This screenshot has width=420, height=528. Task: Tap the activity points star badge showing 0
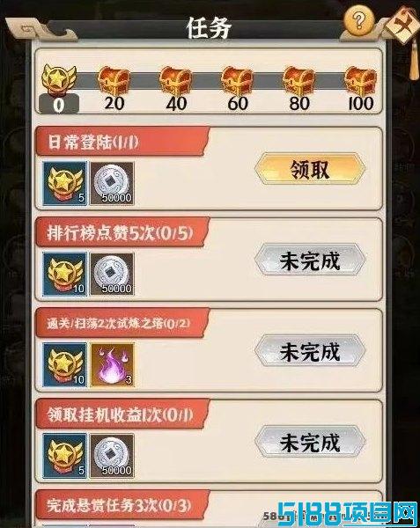coord(59,88)
